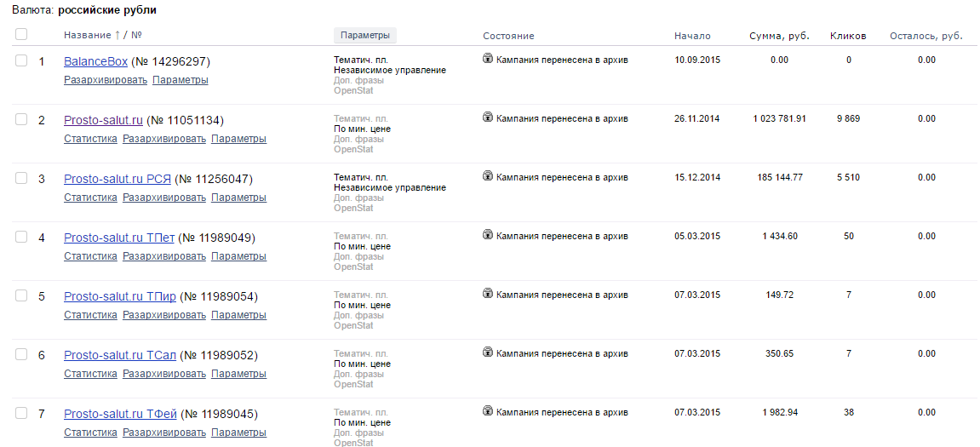Open Параметры link for Prosto-salut.ru ТСал

[238, 374]
